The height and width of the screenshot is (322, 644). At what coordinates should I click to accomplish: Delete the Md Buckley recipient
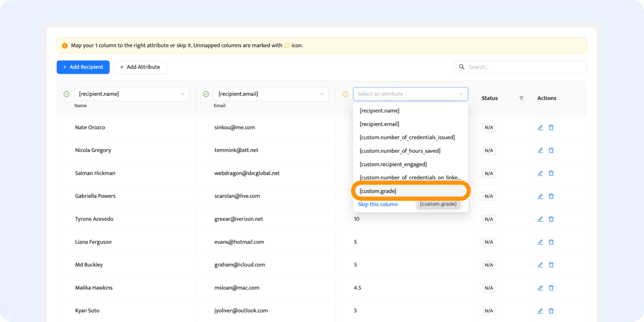[x=551, y=265]
